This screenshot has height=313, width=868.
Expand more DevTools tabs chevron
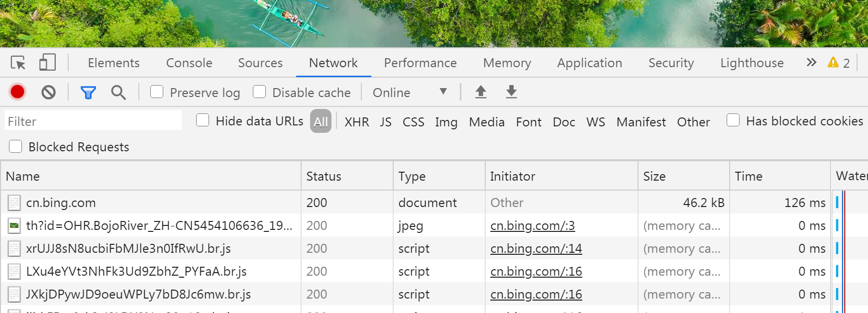pyautogui.click(x=811, y=63)
